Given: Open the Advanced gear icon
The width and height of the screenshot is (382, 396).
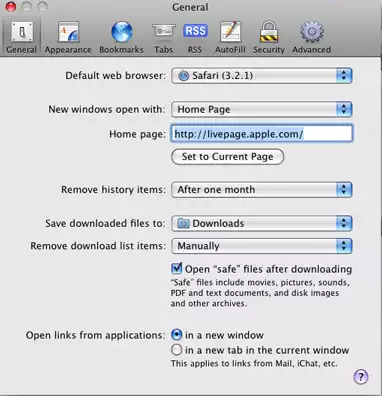Looking at the screenshot, I should [x=312, y=32].
